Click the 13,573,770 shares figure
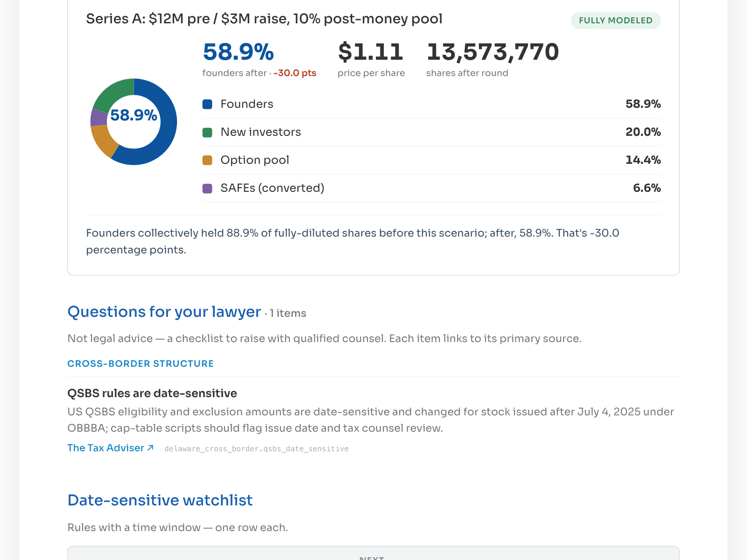Screen dimensions: 747x560 (x=493, y=52)
